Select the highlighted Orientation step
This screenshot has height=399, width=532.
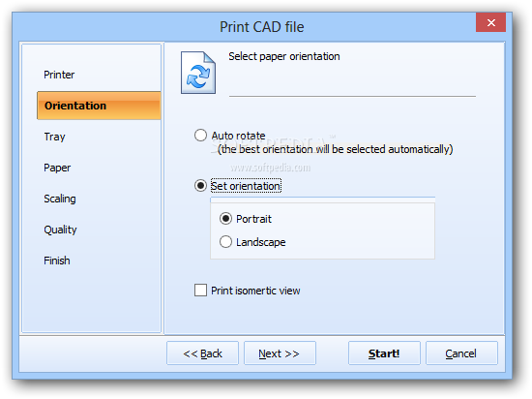pos(99,106)
